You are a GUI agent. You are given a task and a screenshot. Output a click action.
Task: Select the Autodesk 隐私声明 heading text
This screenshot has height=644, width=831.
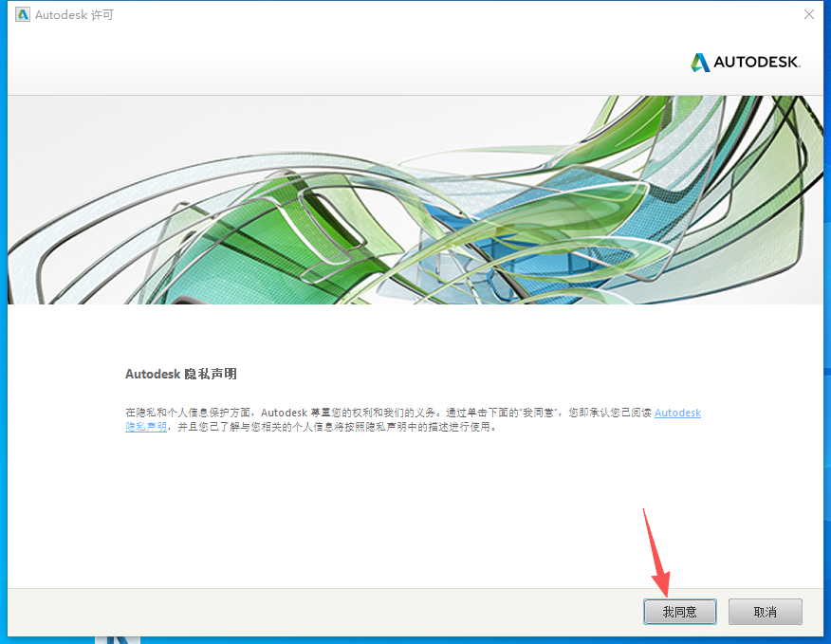[x=180, y=374]
